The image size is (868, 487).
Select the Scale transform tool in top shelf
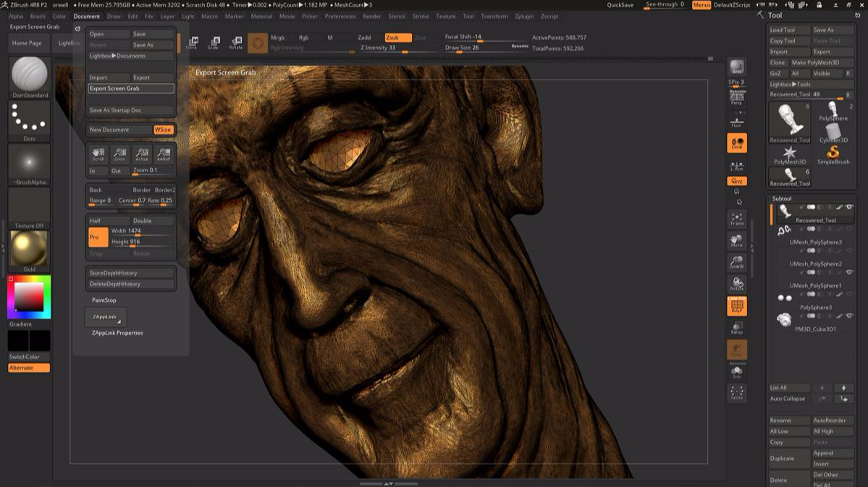click(x=214, y=43)
